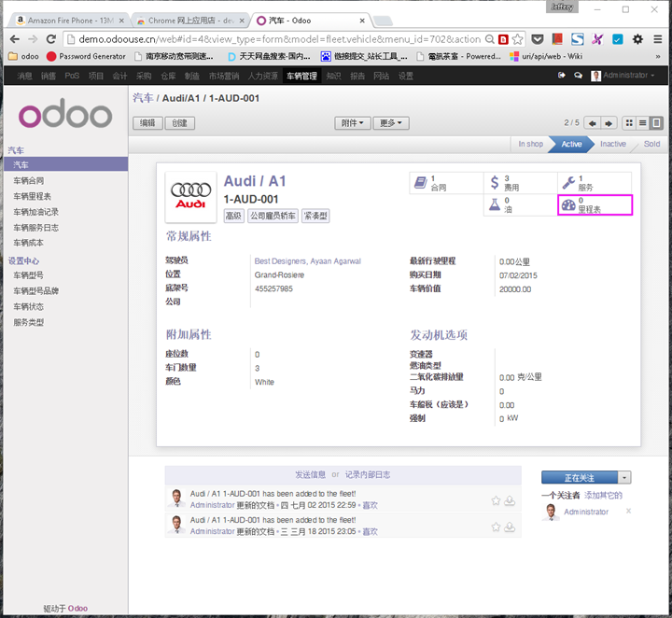The image size is (672, 618).
Task: Click the 编辑 button
Action: coord(147,123)
